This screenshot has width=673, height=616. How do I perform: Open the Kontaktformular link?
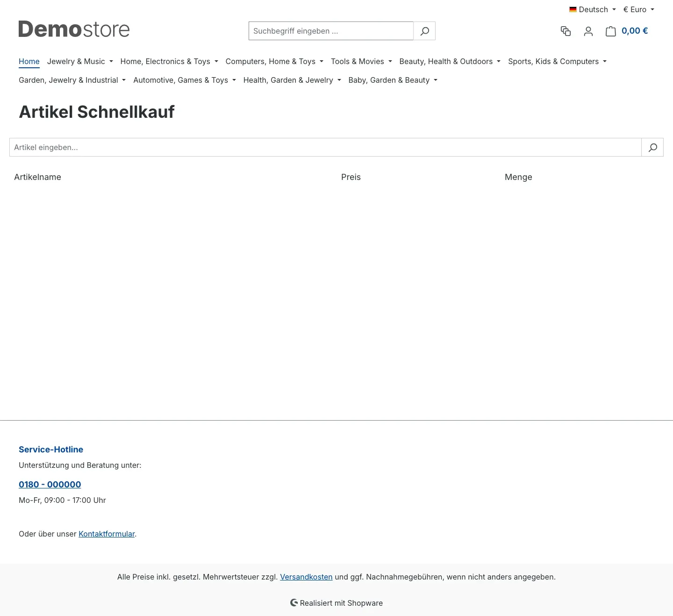point(107,534)
